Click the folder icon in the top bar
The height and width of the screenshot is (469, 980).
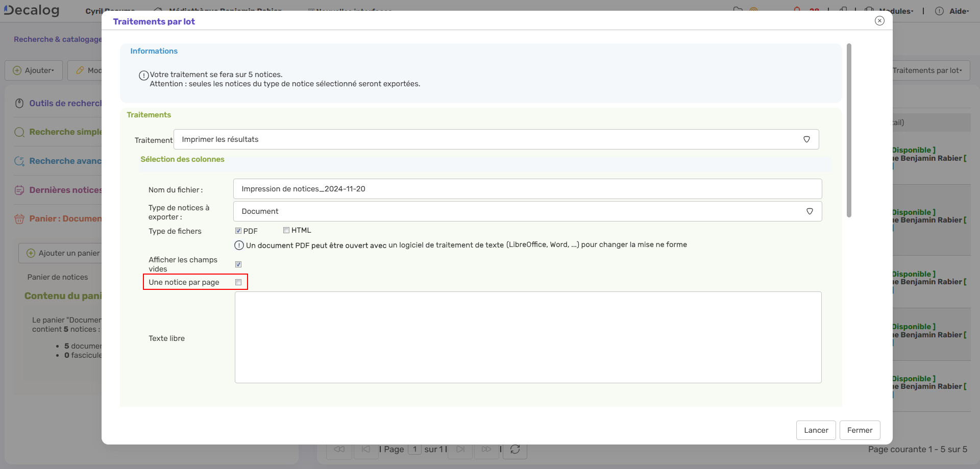[739, 9]
